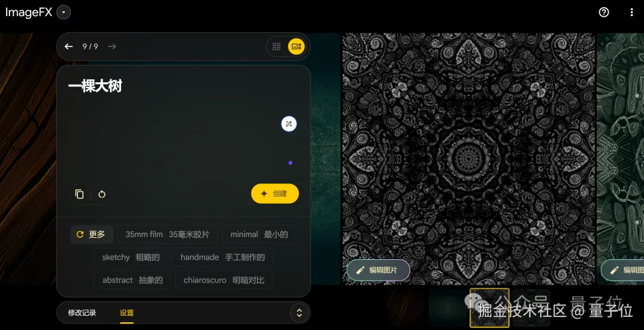Open the brown wood image on the left
Image resolution: width=644 pixels, height=330 pixels.
(x=28, y=159)
